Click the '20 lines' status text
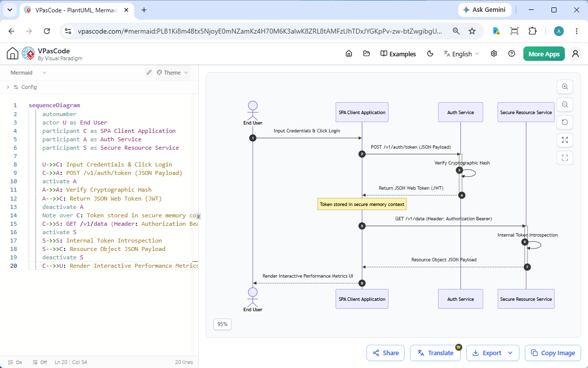Viewport: 588px width, 368px height. coord(184,363)
